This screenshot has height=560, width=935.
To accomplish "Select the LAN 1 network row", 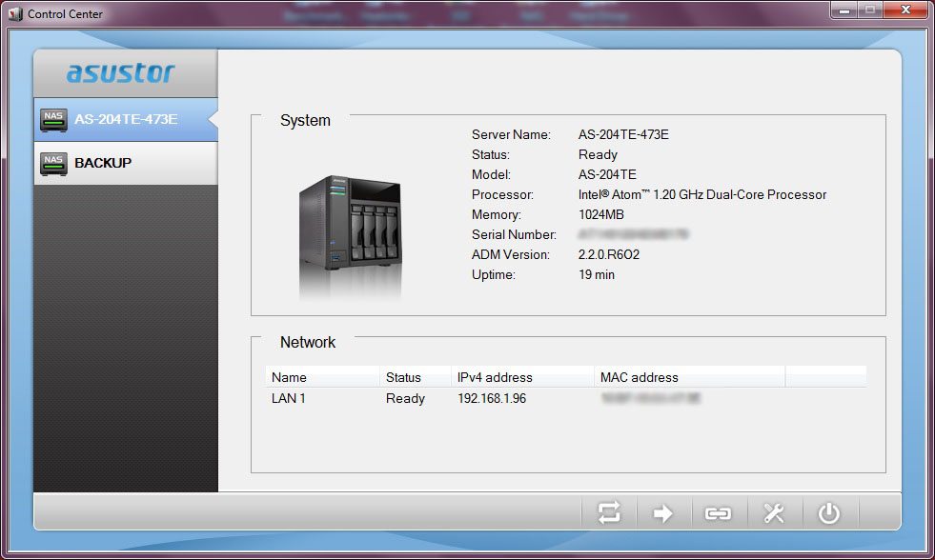I will 565,398.
